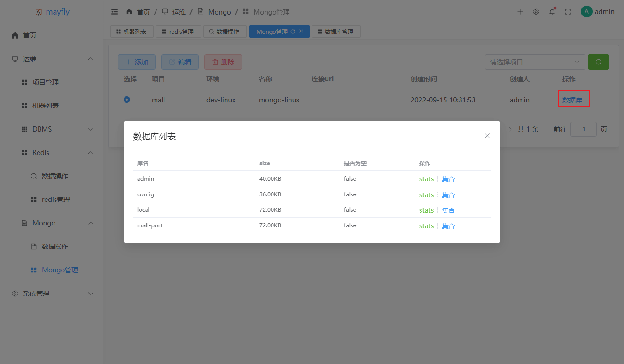Click the 删除 button
This screenshot has height=364, width=624.
tap(223, 62)
